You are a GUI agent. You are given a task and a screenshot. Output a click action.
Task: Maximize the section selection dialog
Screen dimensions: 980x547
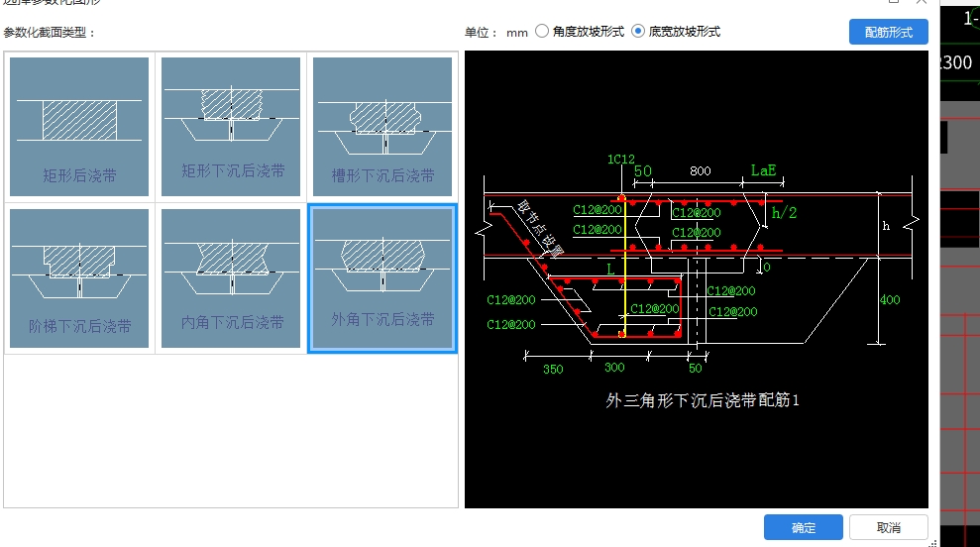tap(894, 2)
